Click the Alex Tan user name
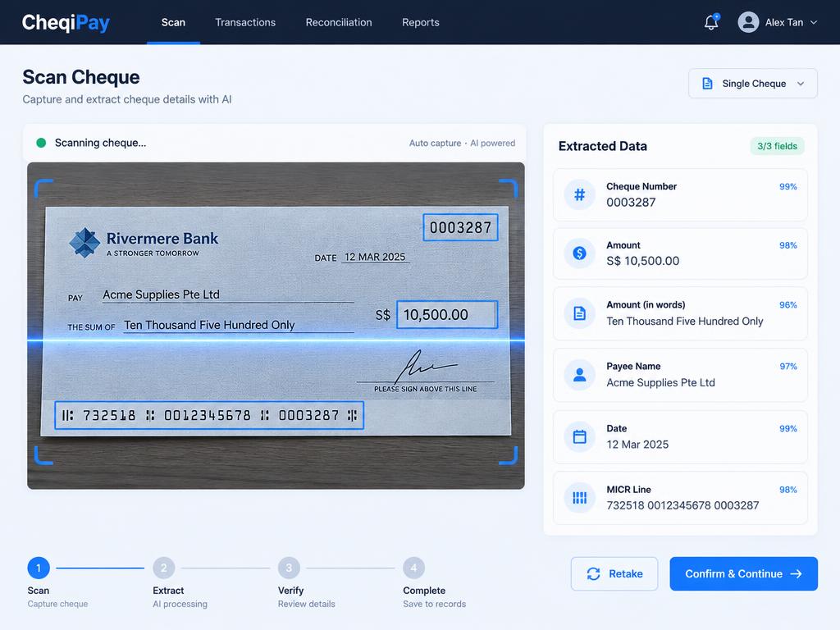Screen dimensions: 840x630 (x=783, y=22)
